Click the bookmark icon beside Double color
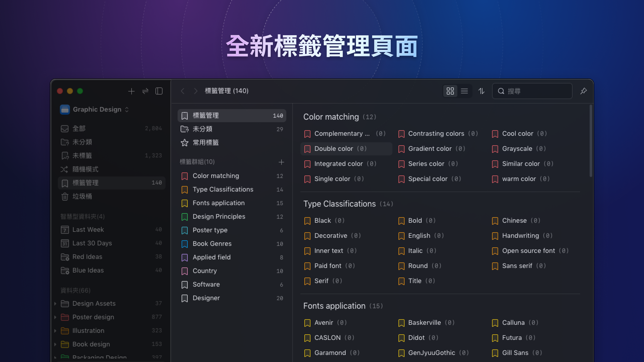This screenshot has width=644, height=362. [307, 149]
